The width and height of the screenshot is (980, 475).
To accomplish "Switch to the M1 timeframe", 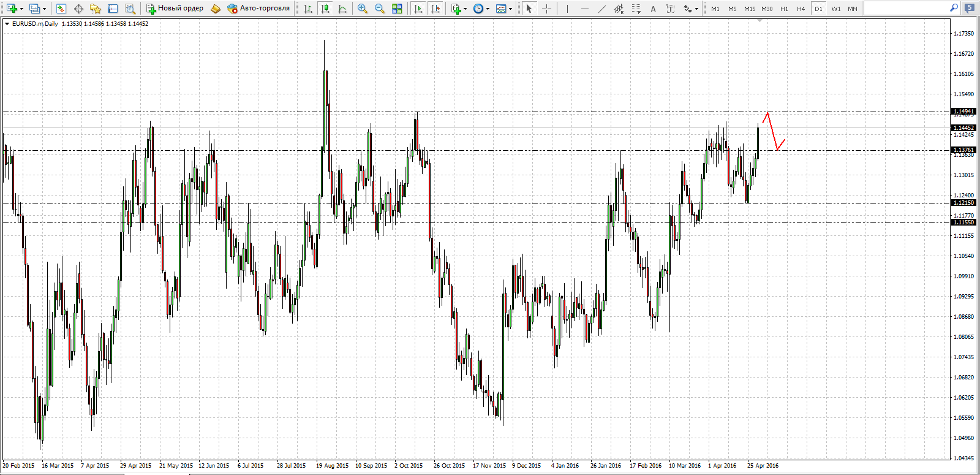I will [x=715, y=9].
